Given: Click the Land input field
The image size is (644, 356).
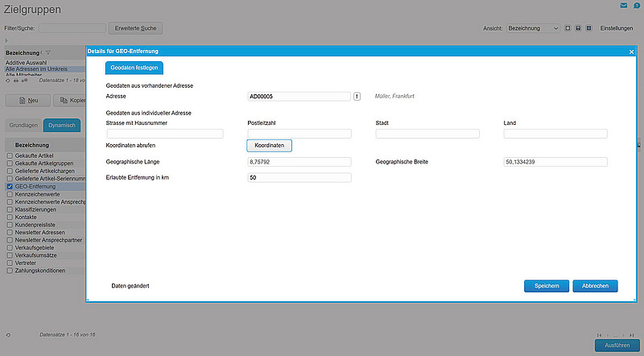Looking at the screenshot, I should (x=555, y=134).
